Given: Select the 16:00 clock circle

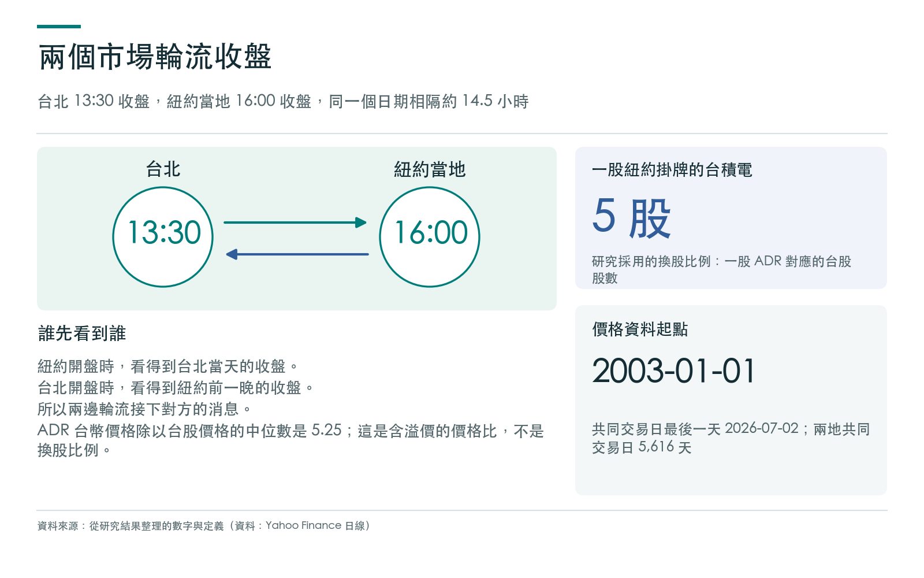Looking at the screenshot, I should (x=430, y=236).
